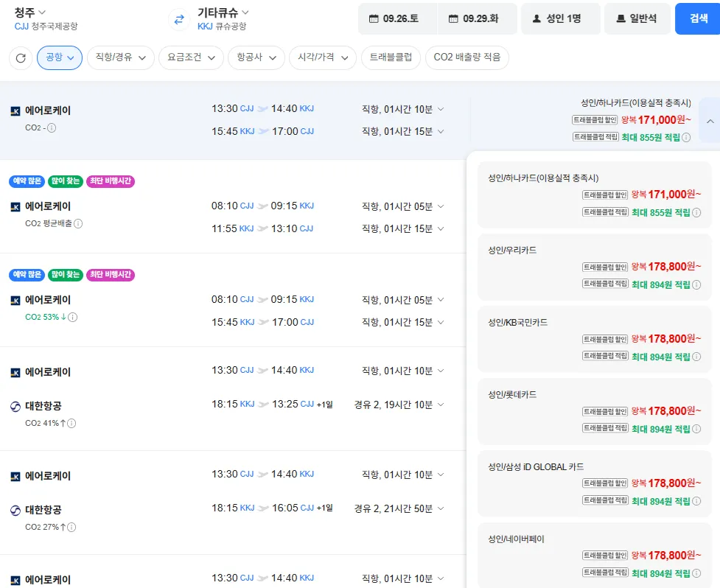Viewport: 720px width, 588px height.
Task: Open info icon beside CO2 27%
Action: click(x=71, y=527)
